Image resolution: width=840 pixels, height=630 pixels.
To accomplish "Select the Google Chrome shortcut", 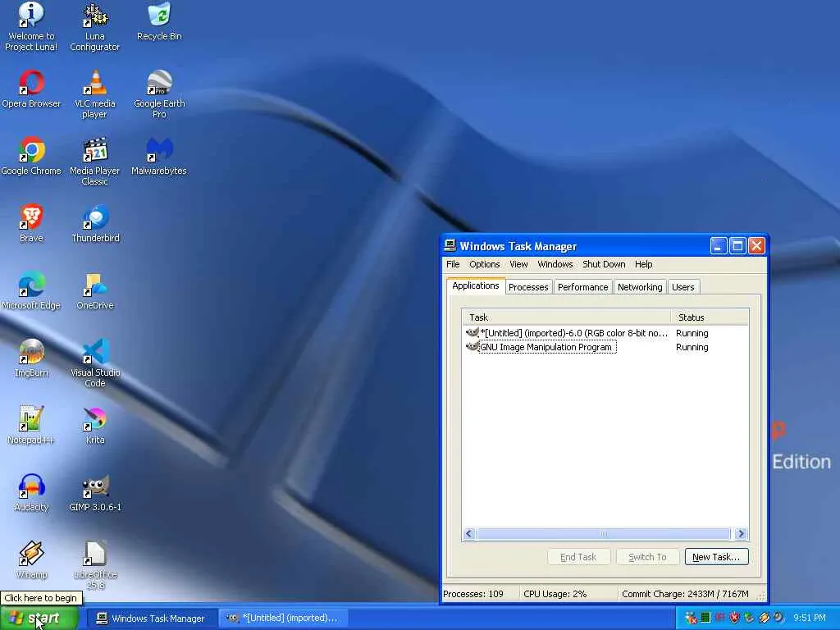I will [31, 157].
